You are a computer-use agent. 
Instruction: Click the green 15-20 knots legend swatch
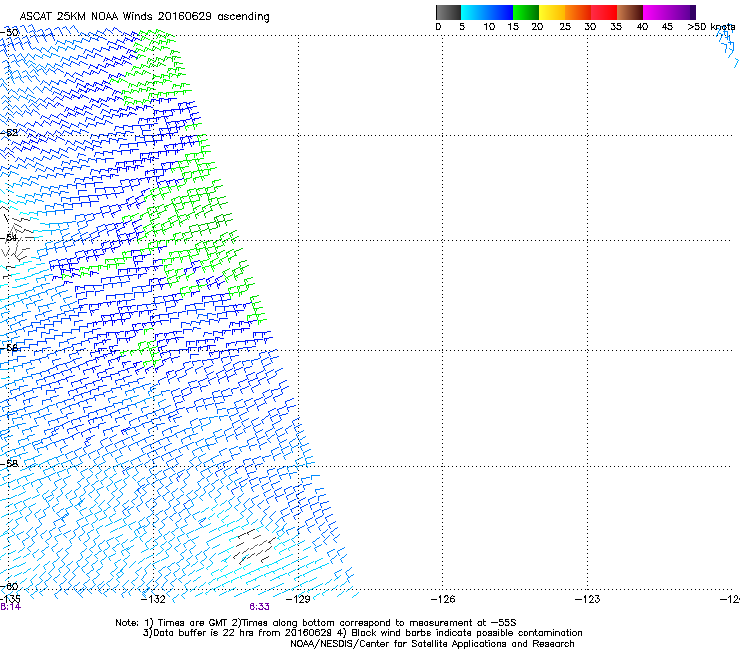526,12
